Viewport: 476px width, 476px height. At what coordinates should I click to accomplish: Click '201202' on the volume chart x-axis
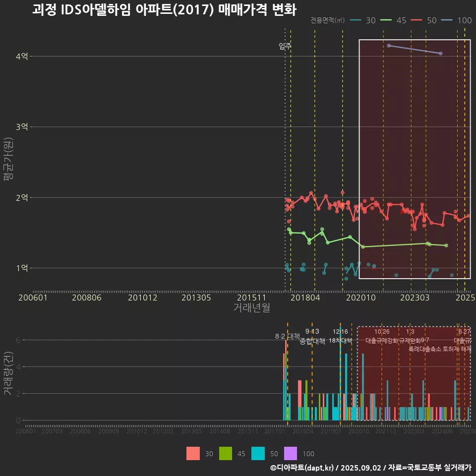163,431
